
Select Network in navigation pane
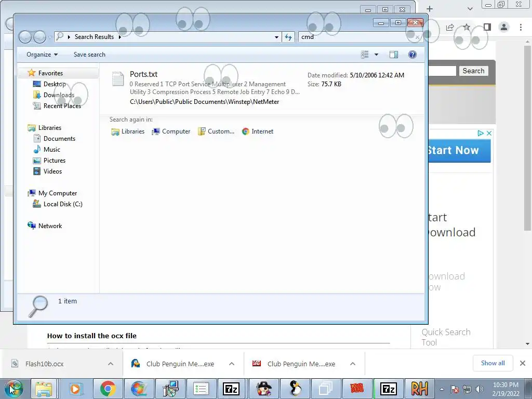coord(50,225)
